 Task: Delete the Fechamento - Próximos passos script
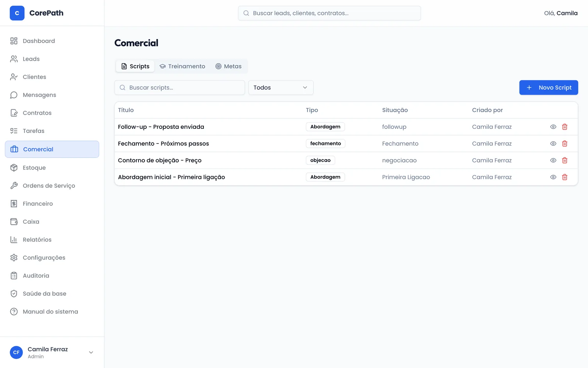[x=565, y=144]
